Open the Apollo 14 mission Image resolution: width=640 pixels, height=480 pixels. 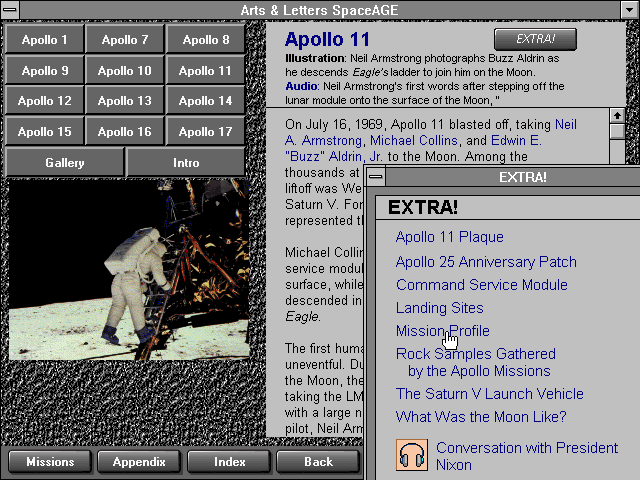click(206, 101)
